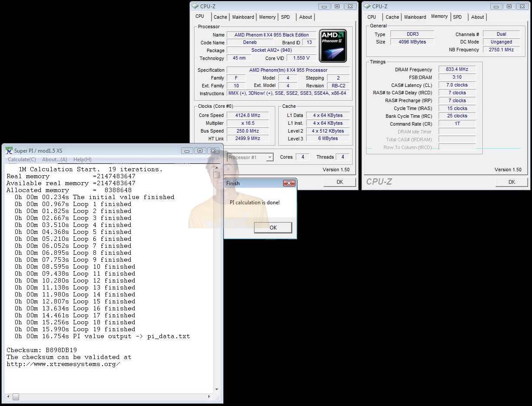The image size is (532, 406).
Task: Open the About...(A) menu in Super PI
Action: pyautogui.click(x=55, y=160)
